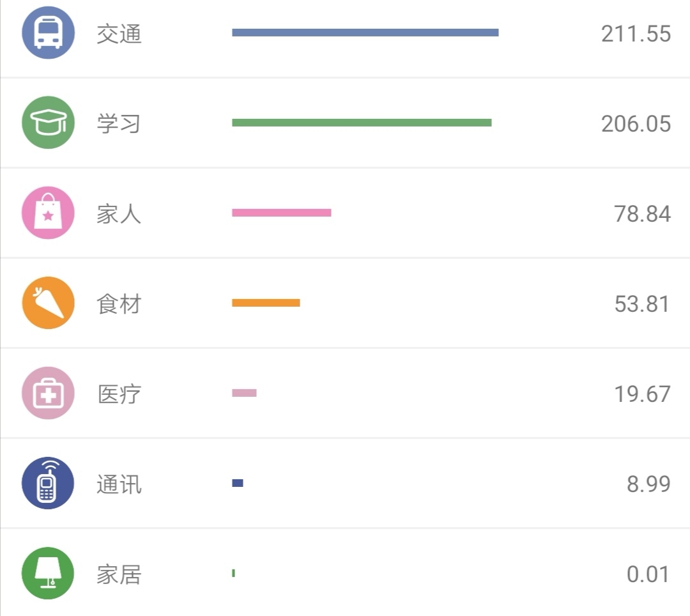The image size is (690, 616).
Task: Select the 食材 category label
Action: coord(119,304)
